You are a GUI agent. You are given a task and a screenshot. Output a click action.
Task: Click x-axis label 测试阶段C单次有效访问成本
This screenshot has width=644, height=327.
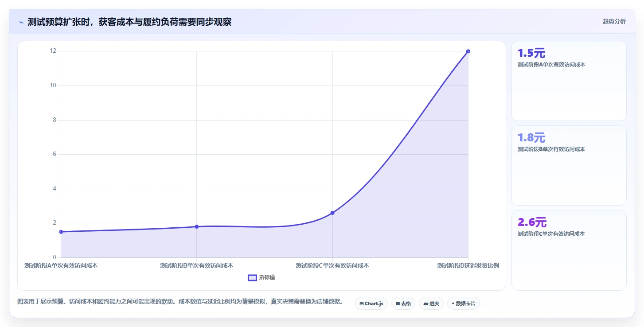point(332,266)
